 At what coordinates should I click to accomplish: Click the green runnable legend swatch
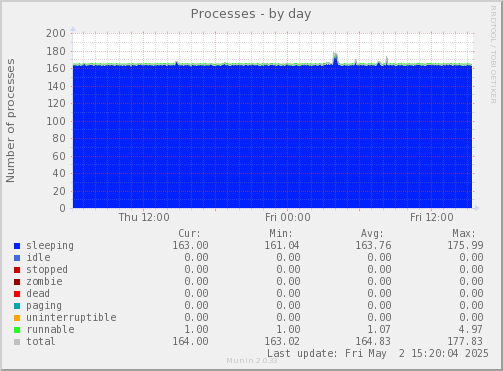pos(17,330)
